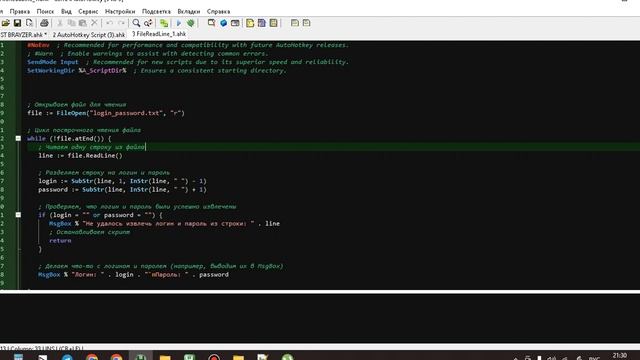640x360 pixels.
Task: Open the Правка menu
Action: pyautogui.click(x=20, y=11)
